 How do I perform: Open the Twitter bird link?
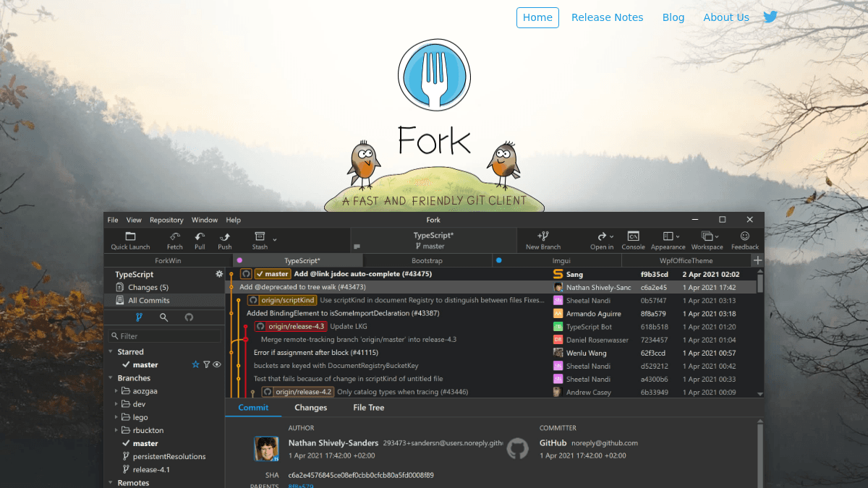770,17
